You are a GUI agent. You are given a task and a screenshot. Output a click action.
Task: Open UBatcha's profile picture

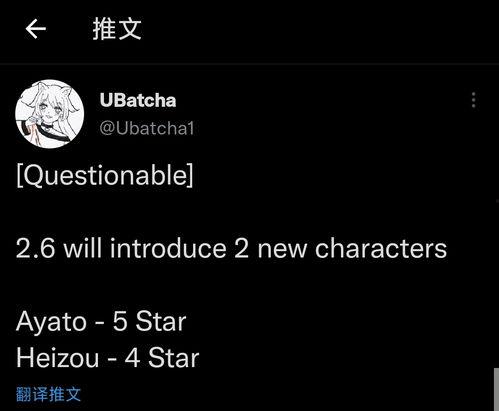point(49,114)
